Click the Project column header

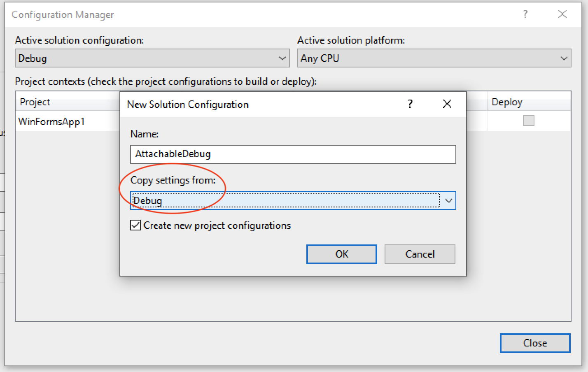click(35, 102)
